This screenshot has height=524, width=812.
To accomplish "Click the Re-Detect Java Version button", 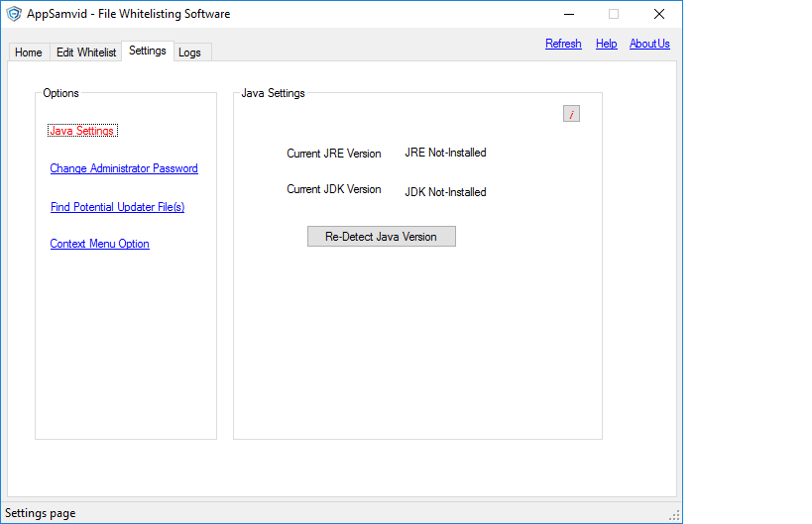I will (x=382, y=237).
